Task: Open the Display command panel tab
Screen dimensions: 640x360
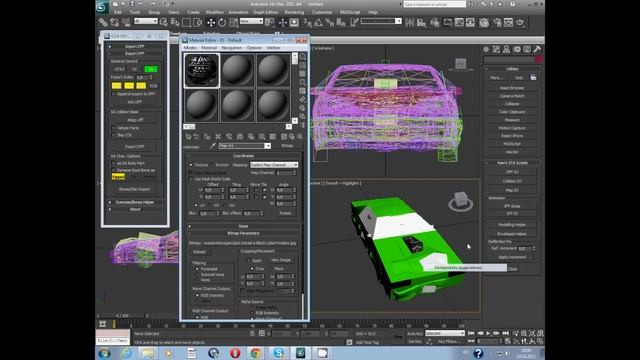Action: point(527,49)
